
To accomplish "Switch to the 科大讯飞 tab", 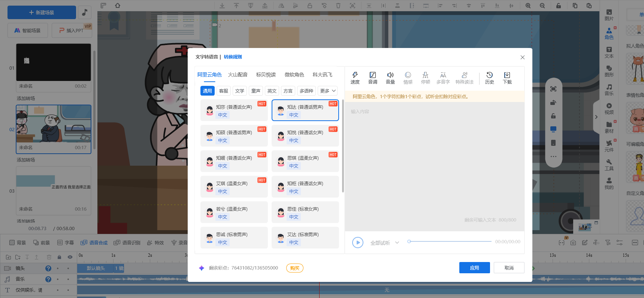I will coord(322,75).
